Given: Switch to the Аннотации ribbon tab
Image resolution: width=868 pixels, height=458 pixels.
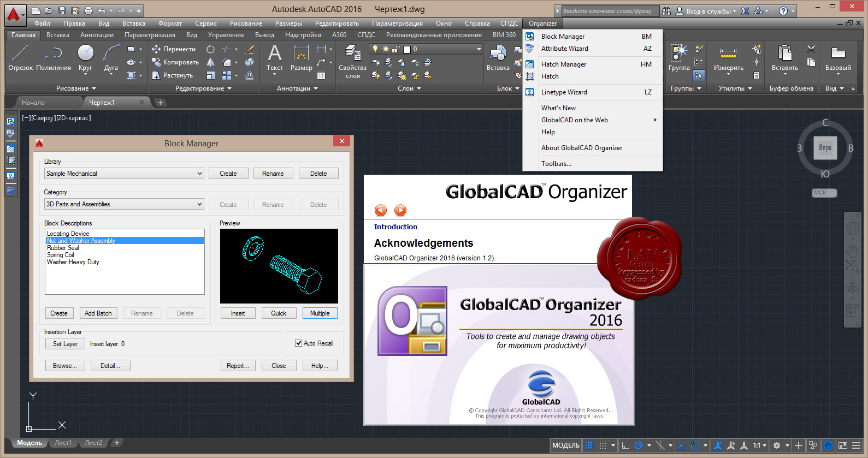Looking at the screenshot, I should click(97, 35).
